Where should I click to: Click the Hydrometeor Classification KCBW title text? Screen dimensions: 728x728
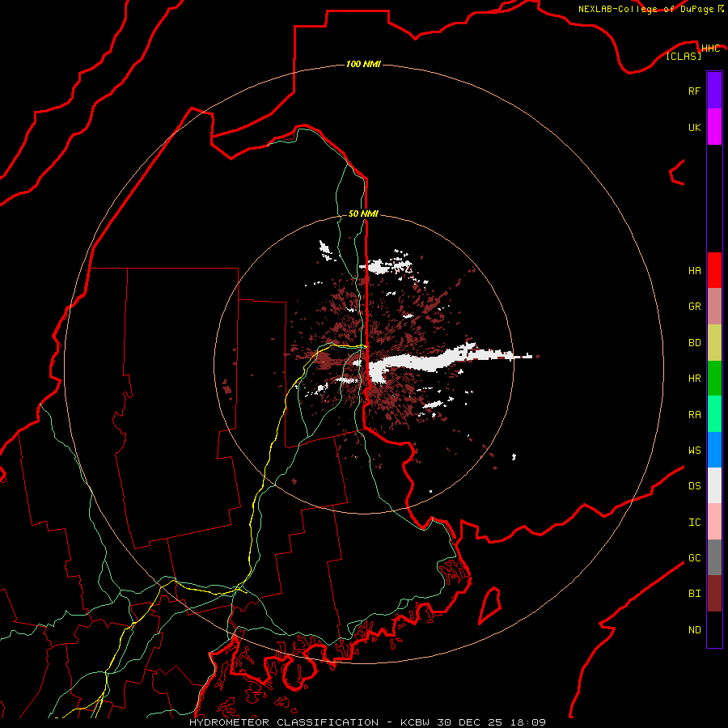367,722
